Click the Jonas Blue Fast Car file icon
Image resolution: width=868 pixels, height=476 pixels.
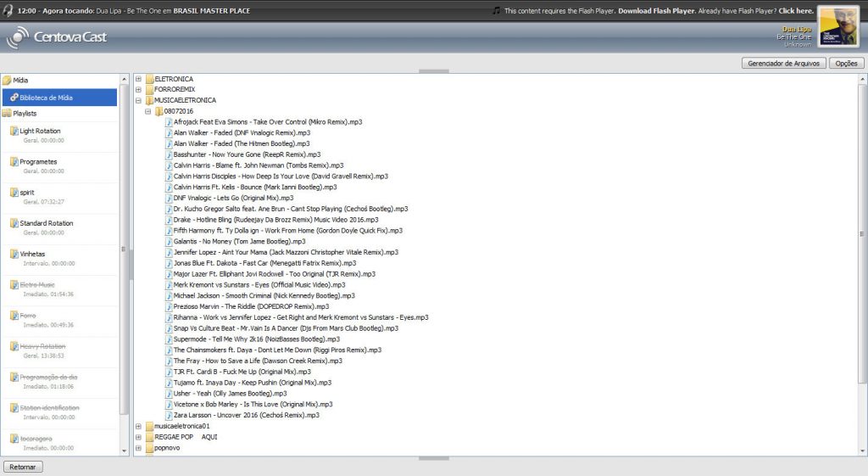coord(169,263)
